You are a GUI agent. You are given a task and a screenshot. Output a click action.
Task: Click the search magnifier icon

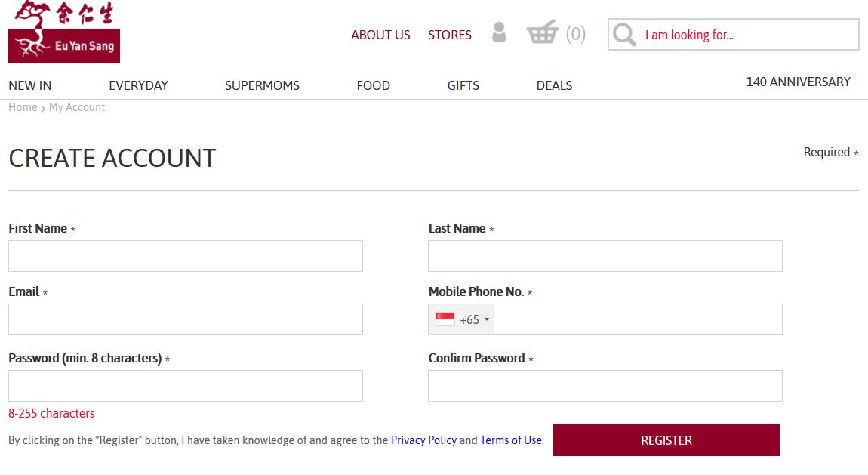click(624, 35)
